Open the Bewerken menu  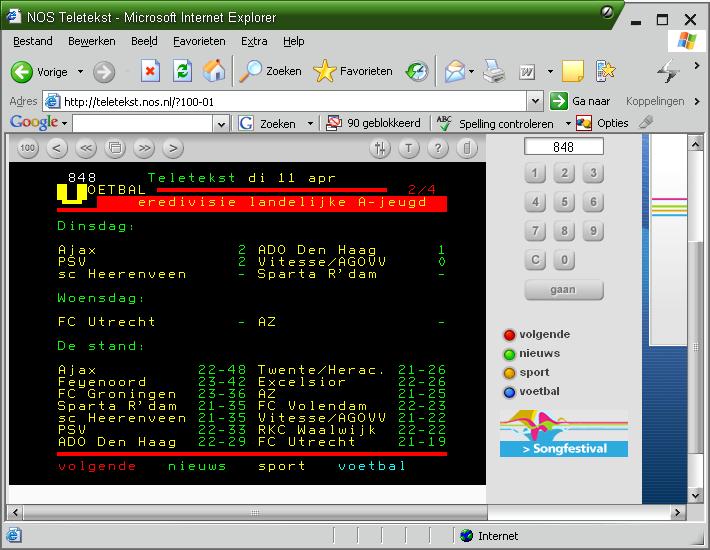tap(91, 41)
